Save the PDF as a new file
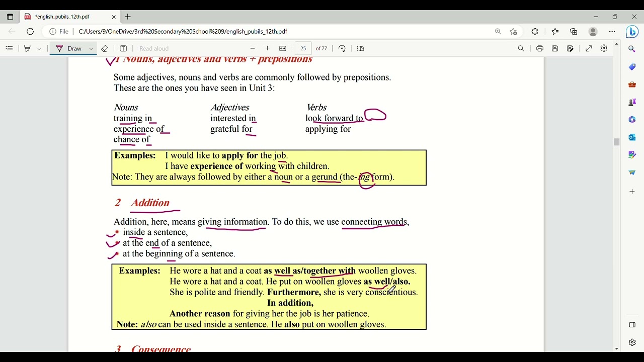This screenshot has height=362, width=644. point(570,48)
